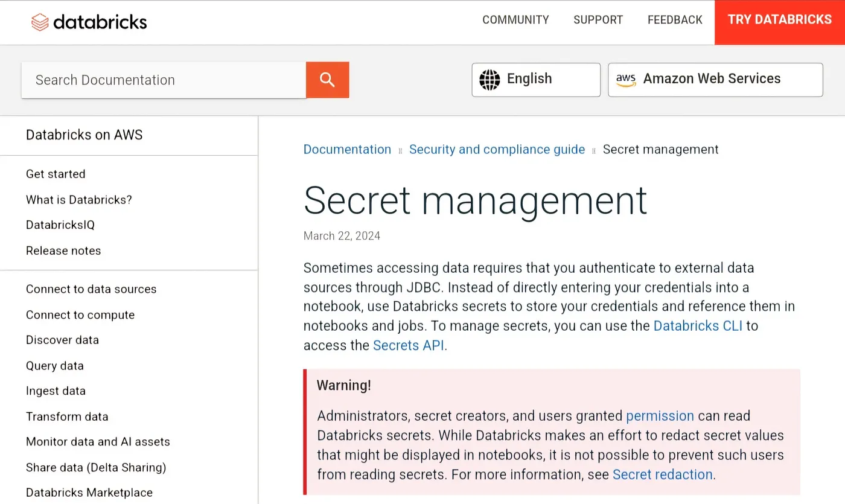Click the Search Documentation input field
Screen dimensions: 845x504
click(x=163, y=79)
